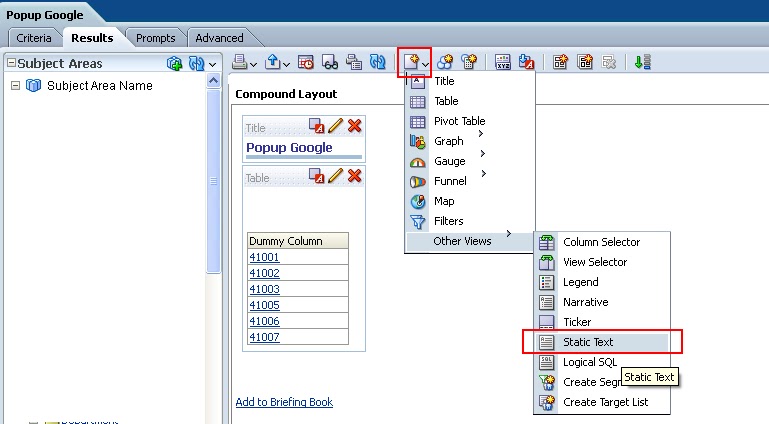Image resolution: width=769 pixels, height=424 pixels.
Task: Open the 41005 link in Dummy Column
Action: point(264,305)
